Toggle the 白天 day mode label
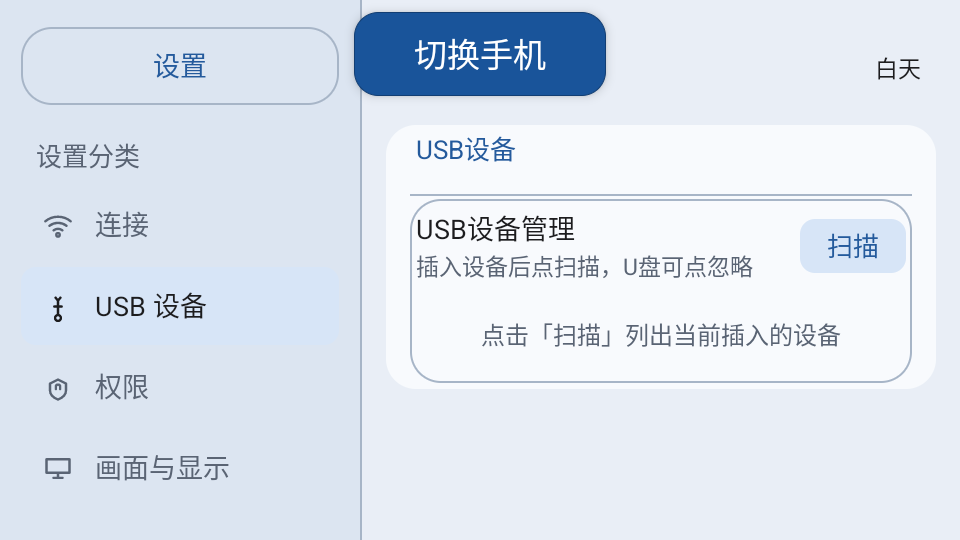Screen dimensions: 960x540 pyautogui.click(x=898, y=70)
